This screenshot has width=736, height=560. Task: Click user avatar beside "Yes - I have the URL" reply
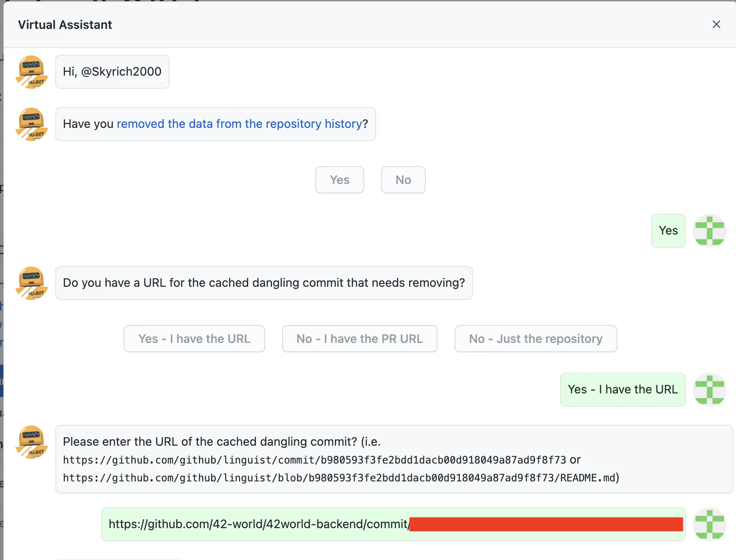(x=709, y=390)
